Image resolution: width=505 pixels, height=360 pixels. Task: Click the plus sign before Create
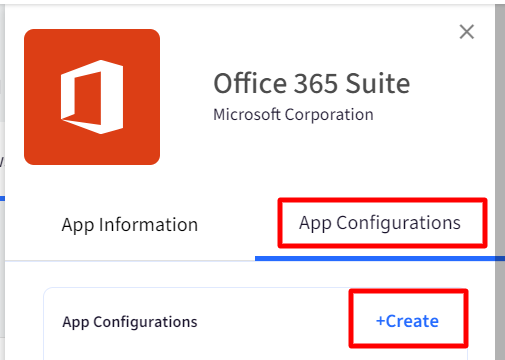[380, 321]
